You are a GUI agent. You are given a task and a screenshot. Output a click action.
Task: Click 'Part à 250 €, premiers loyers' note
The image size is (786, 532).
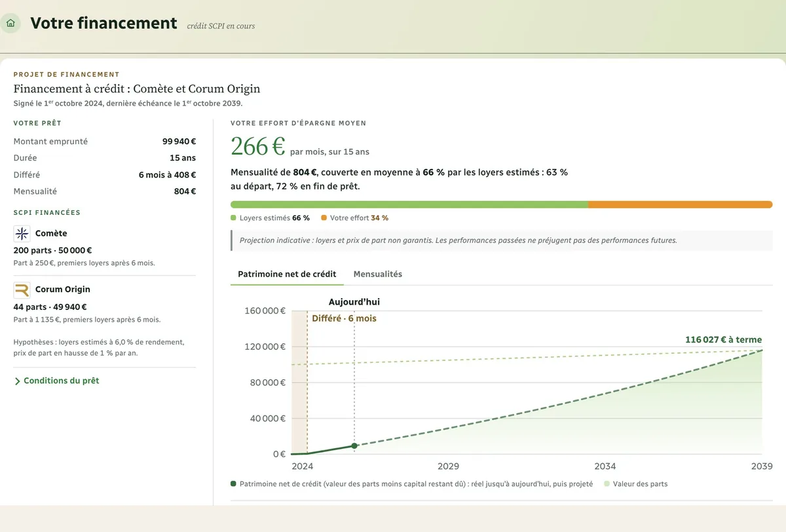point(84,263)
